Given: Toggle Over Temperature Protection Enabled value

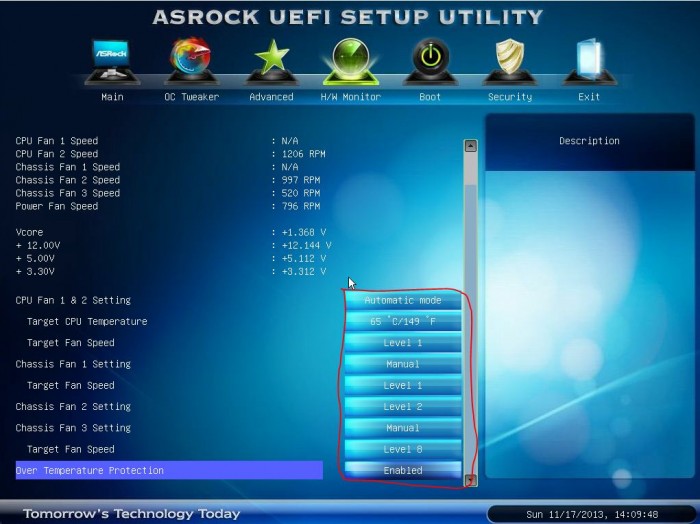Looking at the screenshot, I should [403, 470].
